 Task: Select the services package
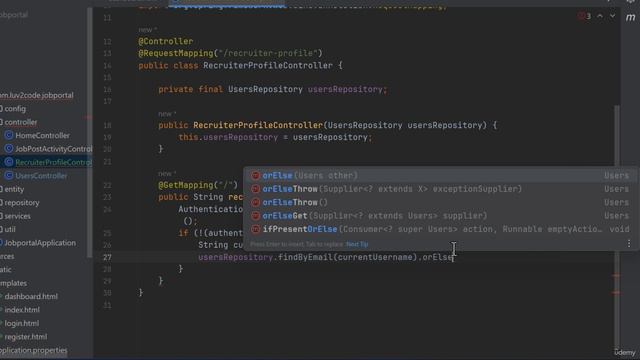click(17, 216)
